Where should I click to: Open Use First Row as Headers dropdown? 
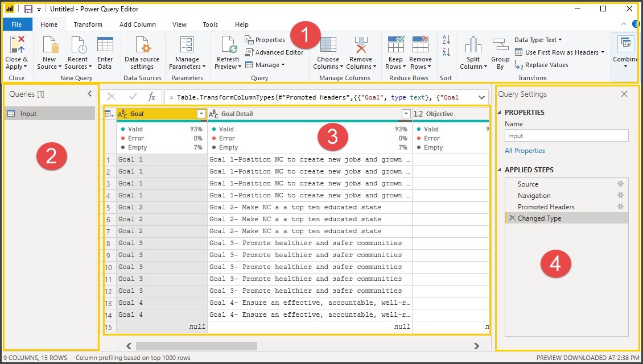(x=560, y=52)
